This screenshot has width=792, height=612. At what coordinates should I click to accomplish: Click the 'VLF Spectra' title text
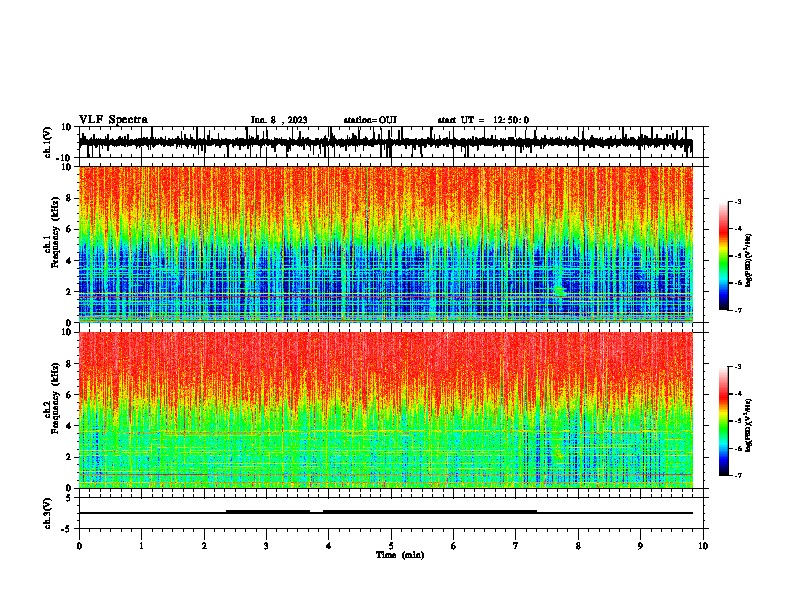coord(113,120)
